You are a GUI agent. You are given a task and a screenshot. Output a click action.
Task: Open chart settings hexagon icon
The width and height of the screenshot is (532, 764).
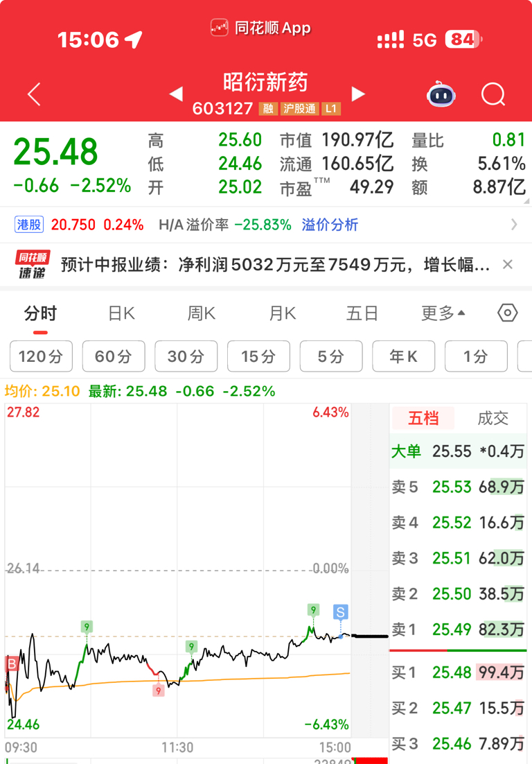[507, 313]
